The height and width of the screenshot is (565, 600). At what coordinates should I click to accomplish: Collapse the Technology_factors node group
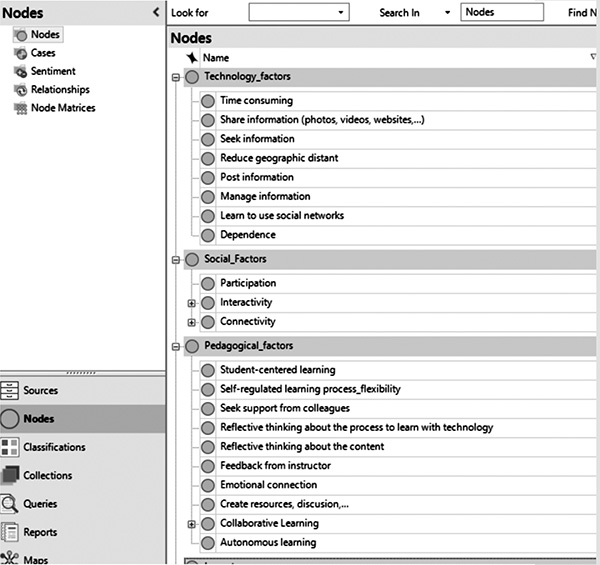click(176, 77)
